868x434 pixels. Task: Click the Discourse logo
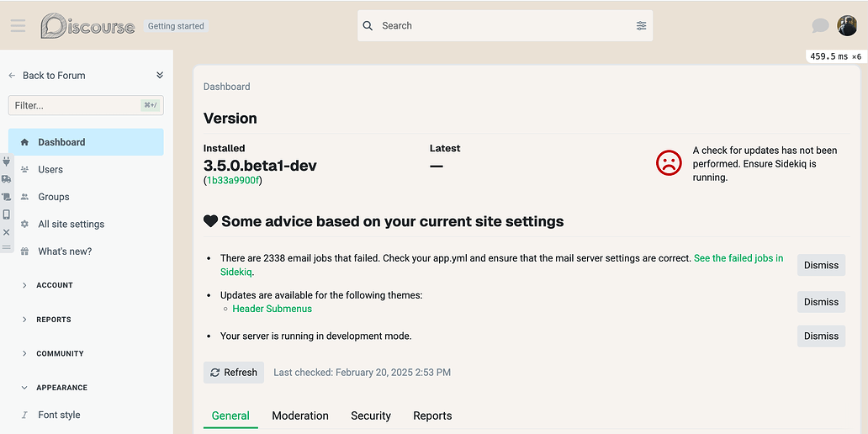[87, 26]
